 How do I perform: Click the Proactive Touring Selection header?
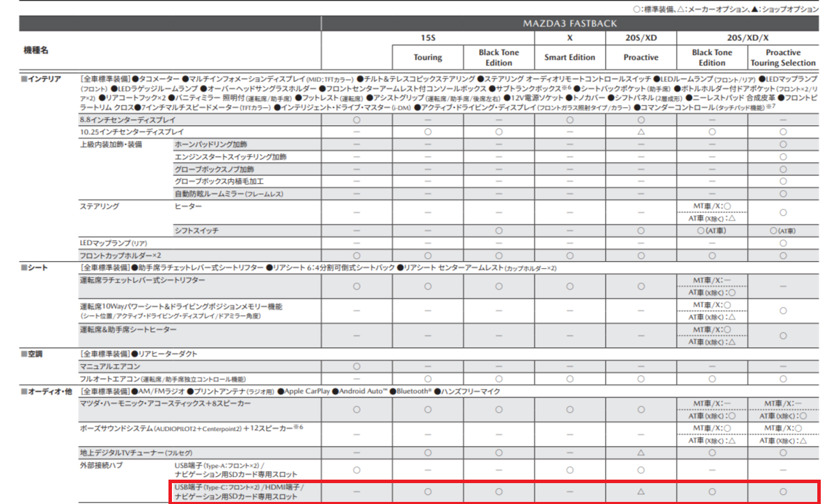coord(783,57)
